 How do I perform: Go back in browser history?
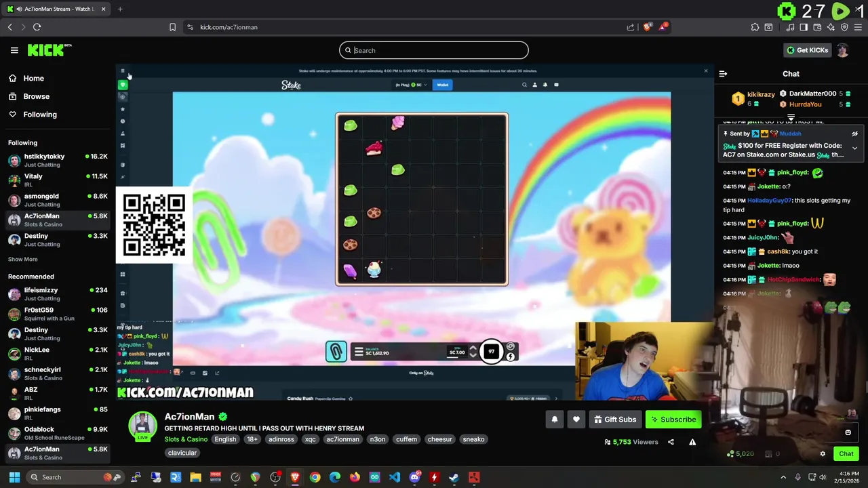(9, 27)
